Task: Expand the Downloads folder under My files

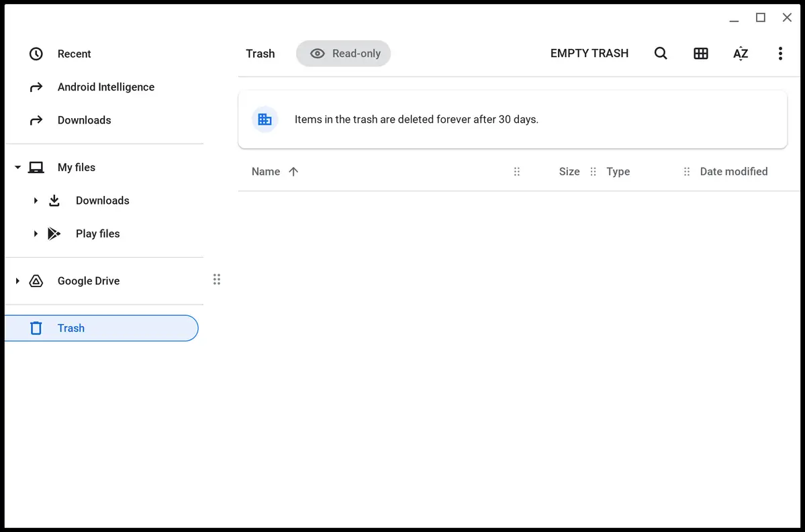Action: 36,201
